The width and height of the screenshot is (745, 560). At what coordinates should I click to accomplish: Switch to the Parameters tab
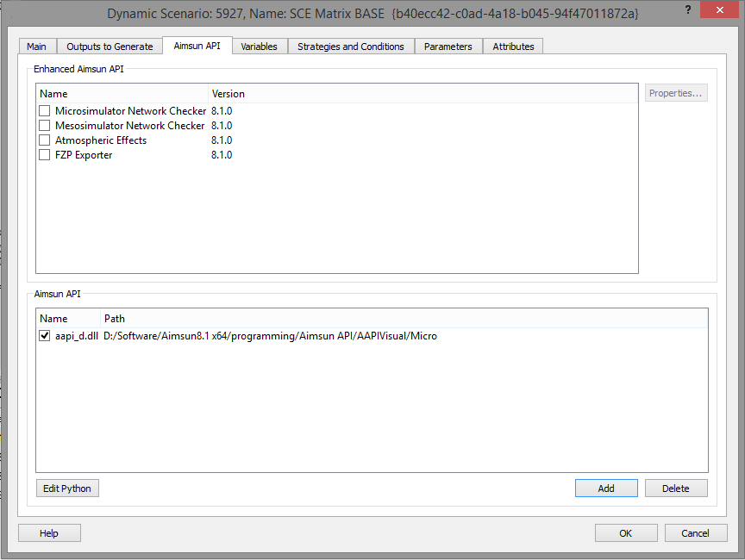(448, 46)
